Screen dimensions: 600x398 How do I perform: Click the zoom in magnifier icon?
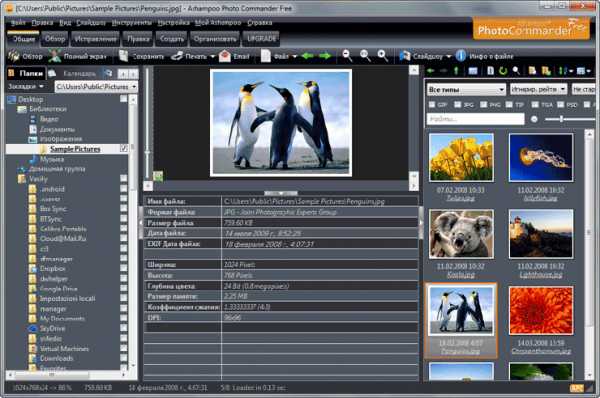(x=383, y=55)
